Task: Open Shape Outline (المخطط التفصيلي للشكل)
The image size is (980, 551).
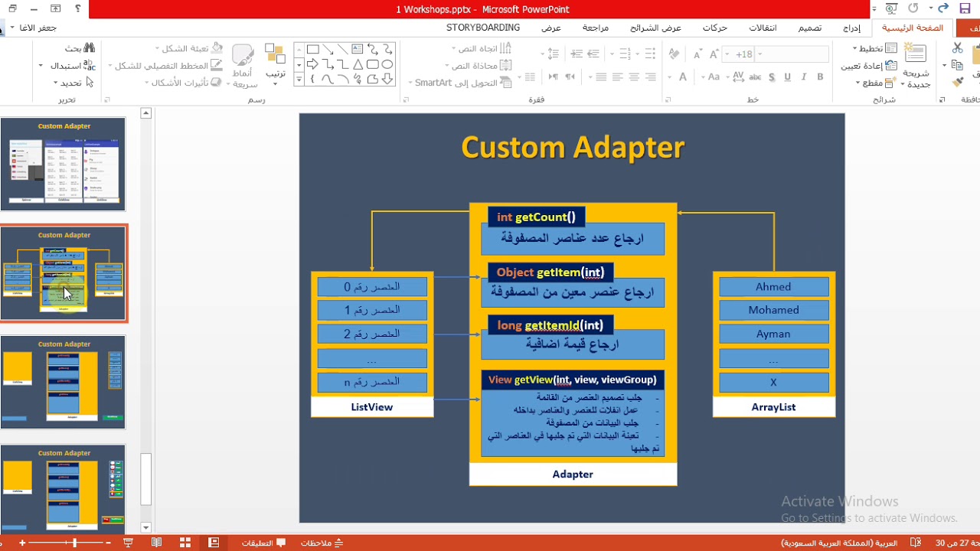Action: click(x=165, y=66)
